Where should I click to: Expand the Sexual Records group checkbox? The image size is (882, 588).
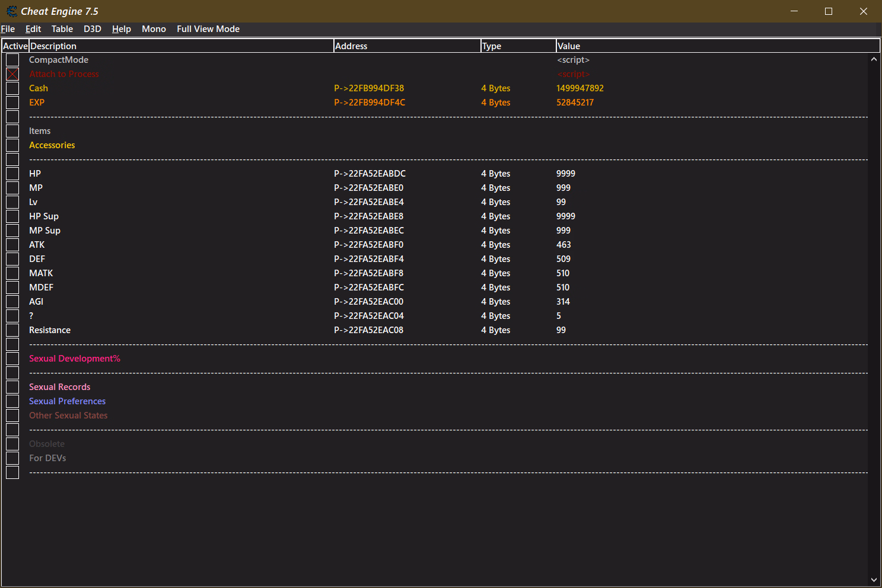pyautogui.click(x=12, y=387)
